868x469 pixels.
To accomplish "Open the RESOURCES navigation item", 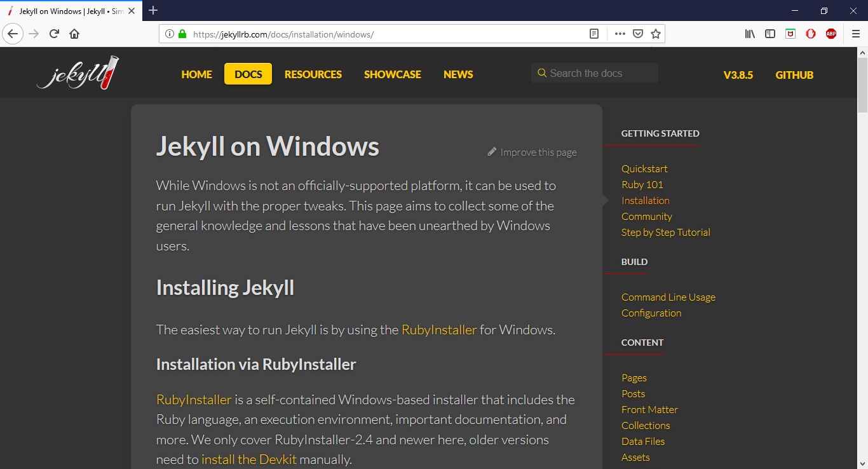I will (x=313, y=74).
